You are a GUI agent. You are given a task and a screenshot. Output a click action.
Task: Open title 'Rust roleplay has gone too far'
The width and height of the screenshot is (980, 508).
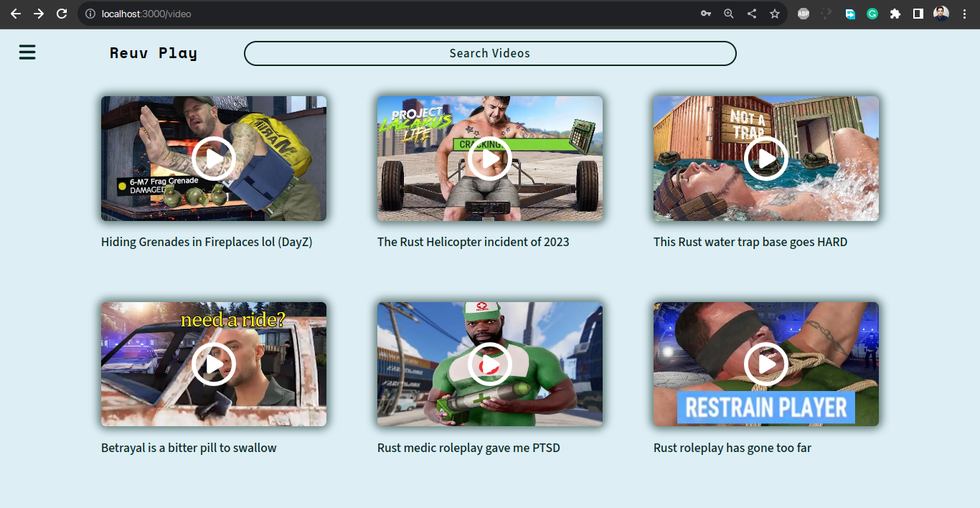[x=732, y=448]
